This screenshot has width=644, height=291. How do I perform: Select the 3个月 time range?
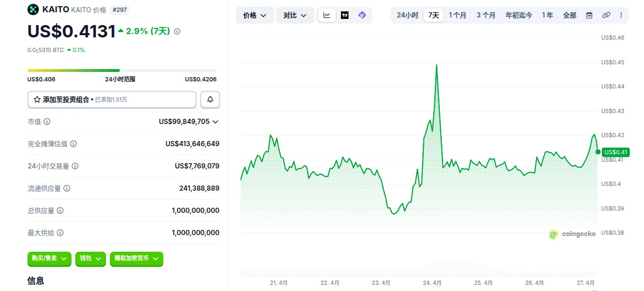tap(486, 15)
